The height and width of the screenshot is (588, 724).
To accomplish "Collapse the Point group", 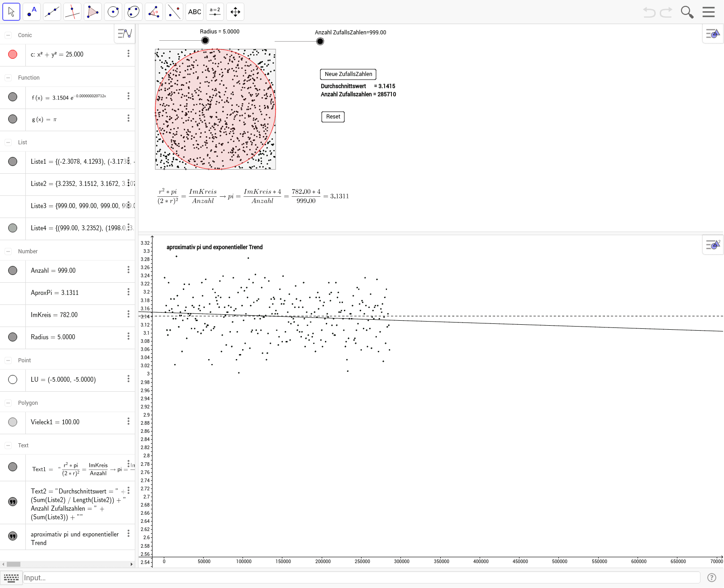I will pos(8,360).
